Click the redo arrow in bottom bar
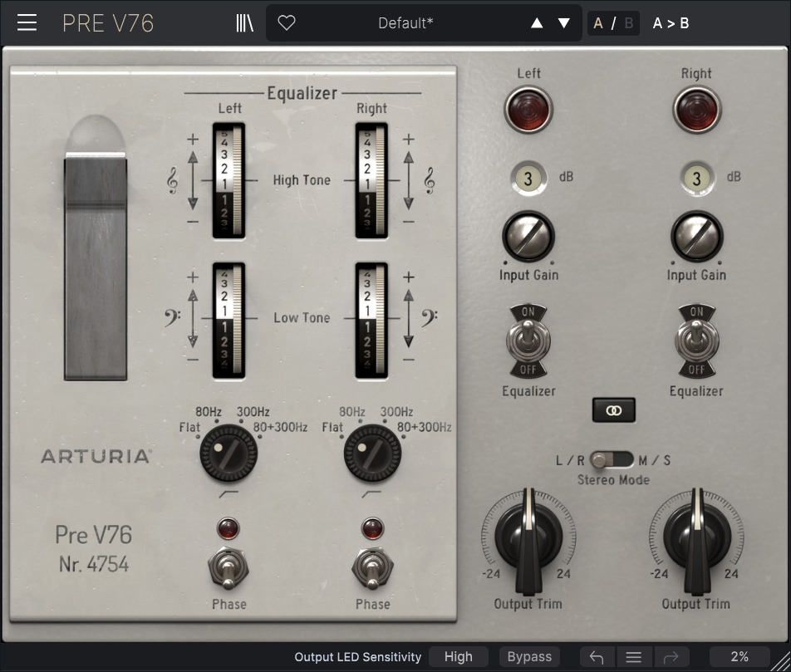 point(670,657)
